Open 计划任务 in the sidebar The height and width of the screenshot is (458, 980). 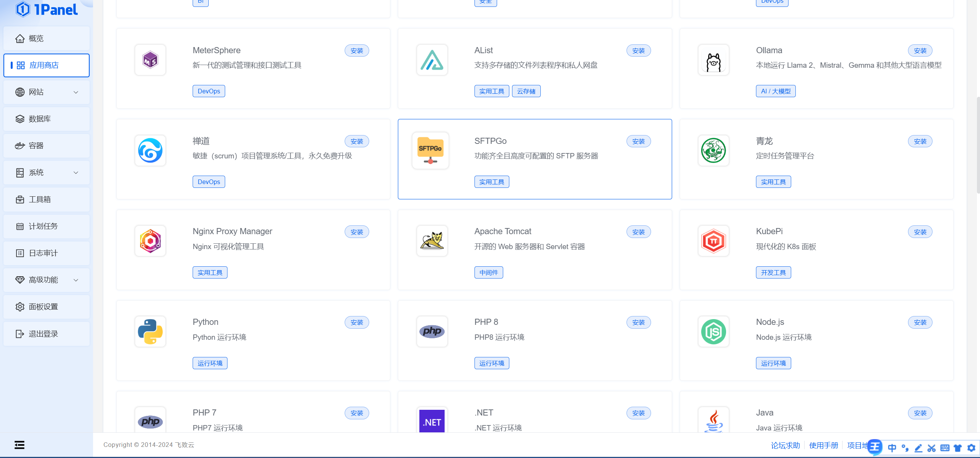tap(46, 226)
